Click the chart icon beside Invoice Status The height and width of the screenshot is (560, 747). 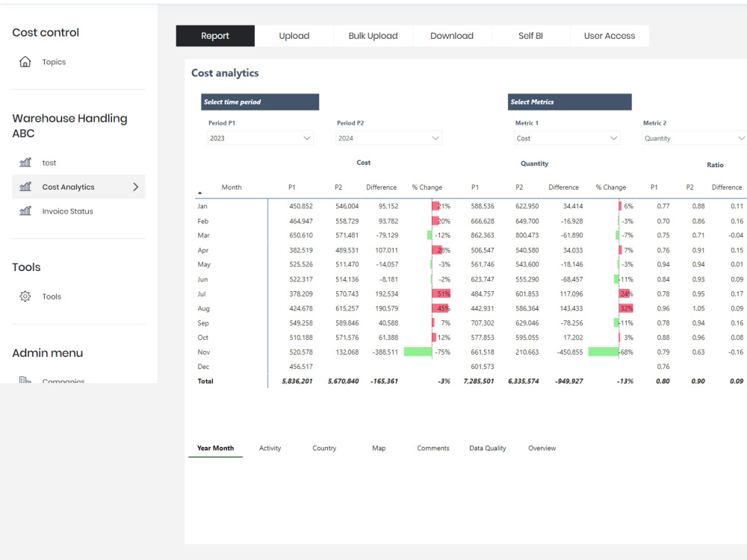[25, 211]
